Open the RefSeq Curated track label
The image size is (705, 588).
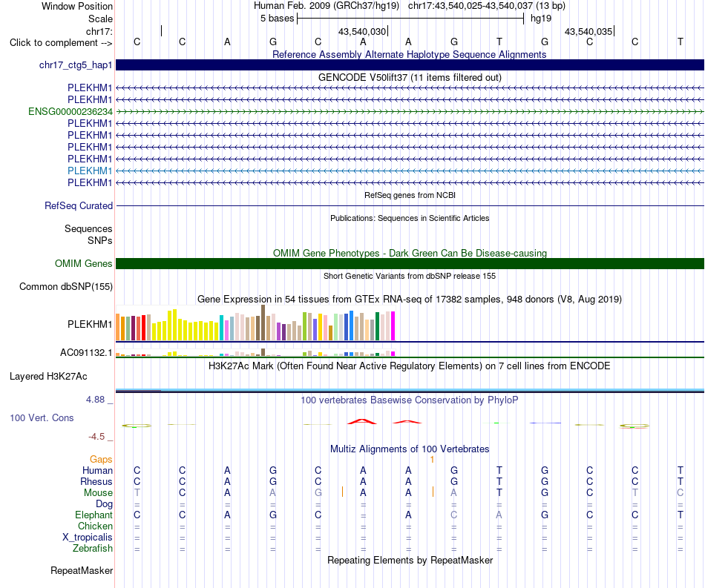point(78,205)
